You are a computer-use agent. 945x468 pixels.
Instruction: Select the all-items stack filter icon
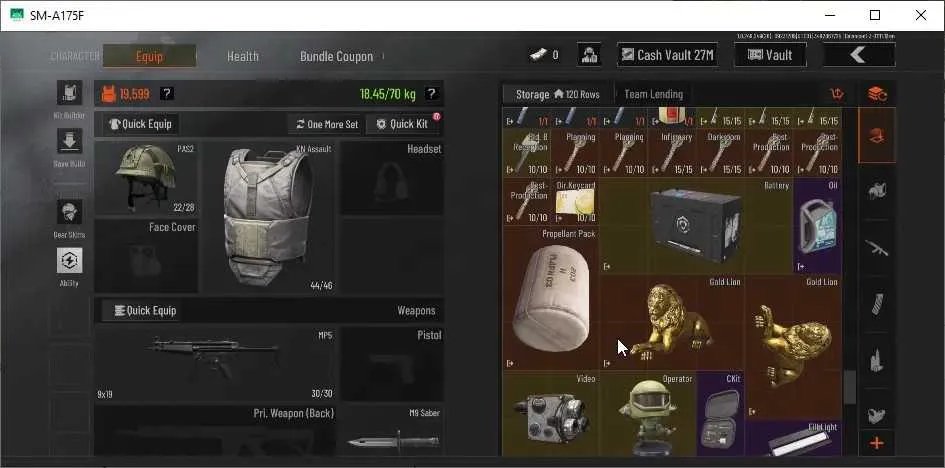coord(877,94)
